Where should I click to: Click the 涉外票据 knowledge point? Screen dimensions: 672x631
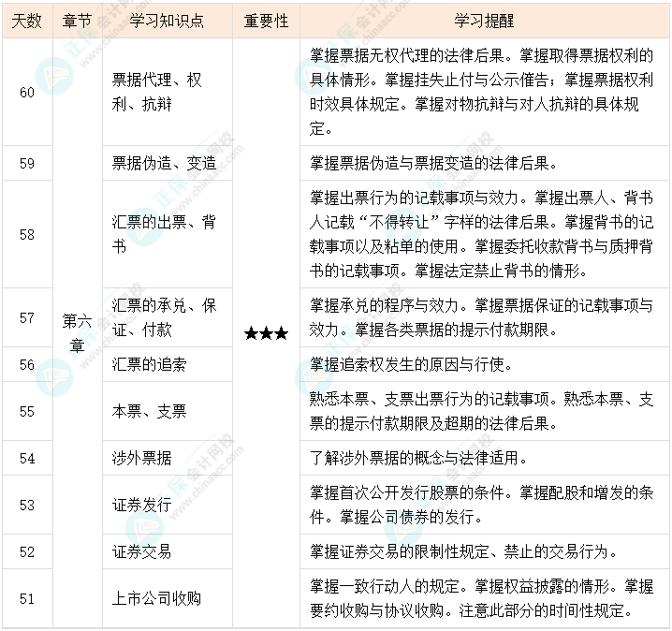141,458
